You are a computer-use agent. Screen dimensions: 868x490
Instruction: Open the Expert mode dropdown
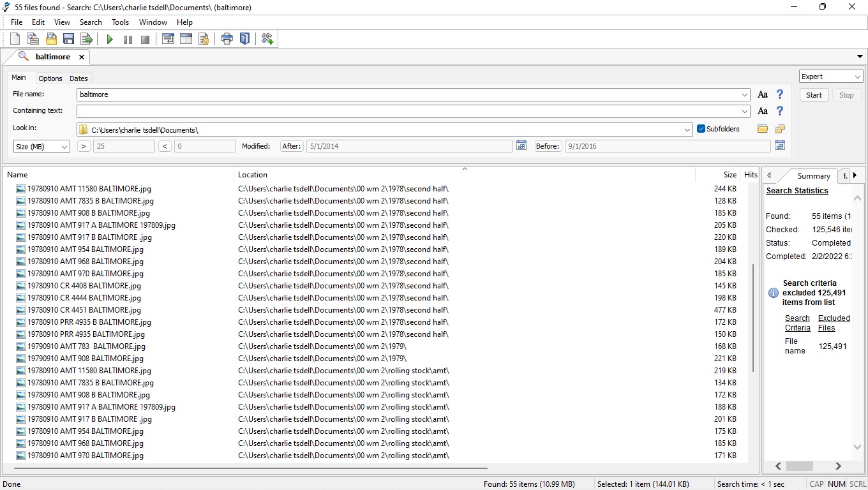(831, 77)
